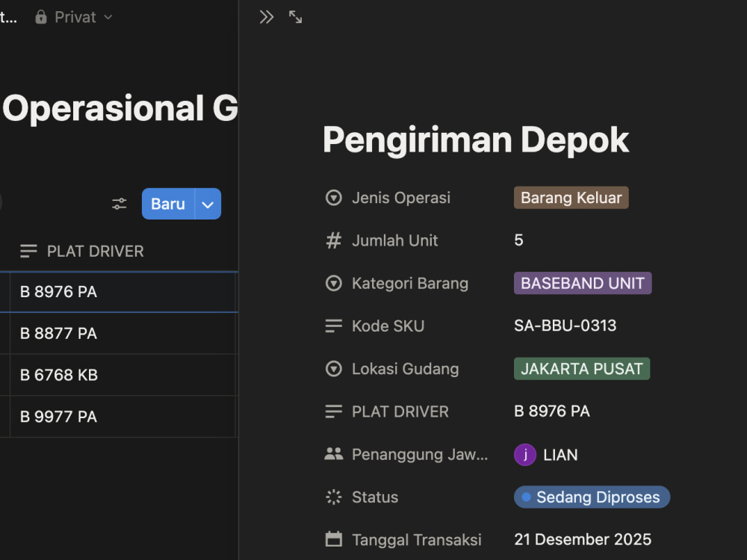This screenshot has height=560, width=747.
Task: Click the Operasional G database title
Action: tap(120, 108)
